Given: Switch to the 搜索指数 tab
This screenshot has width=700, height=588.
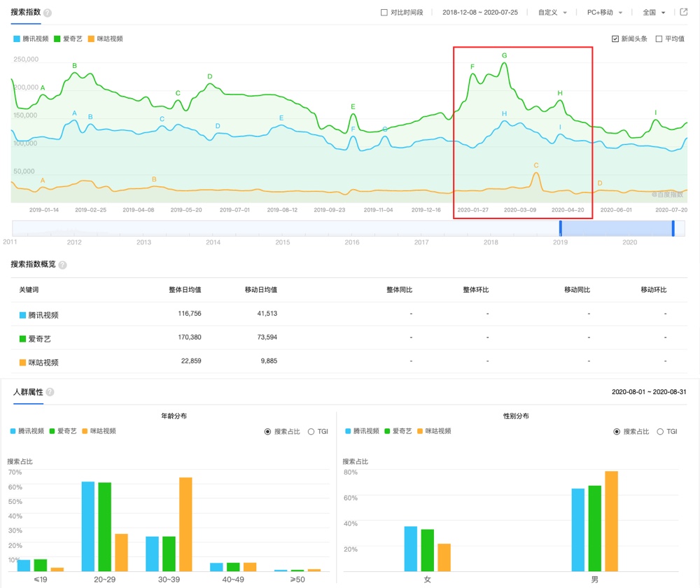Looking at the screenshot, I should pos(25,12).
